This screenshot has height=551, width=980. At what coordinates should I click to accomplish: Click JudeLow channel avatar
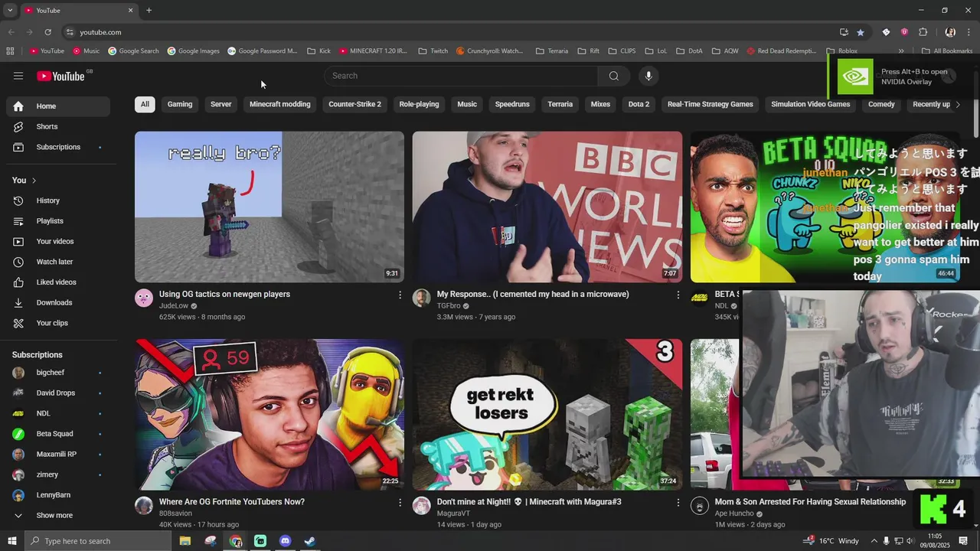tap(144, 298)
